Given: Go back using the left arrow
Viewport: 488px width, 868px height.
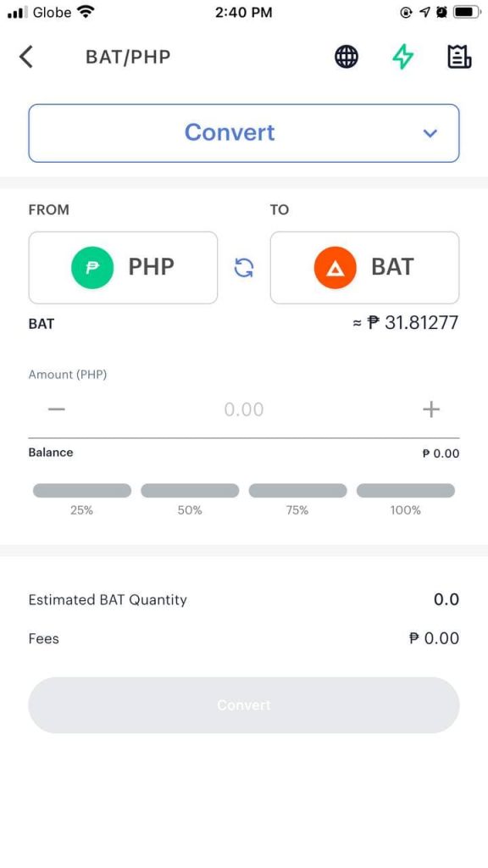Looking at the screenshot, I should pyautogui.click(x=26, y=57).
